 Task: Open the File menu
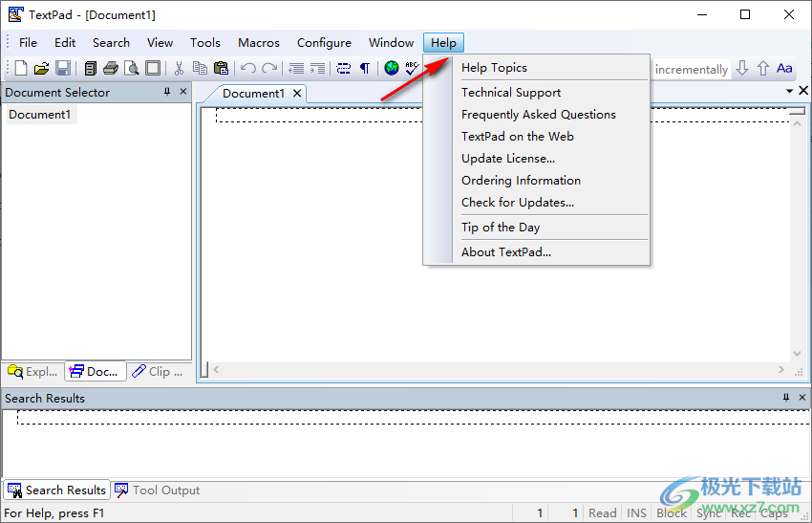(x=28, y=42)
